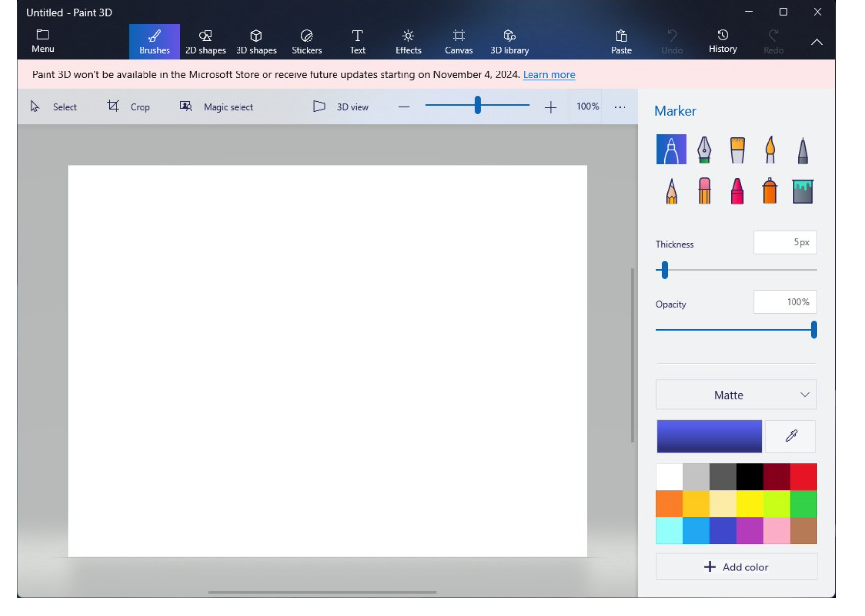The image size is (865, 616).
Task: Open the Text tab
Action: tap(358, 42)
